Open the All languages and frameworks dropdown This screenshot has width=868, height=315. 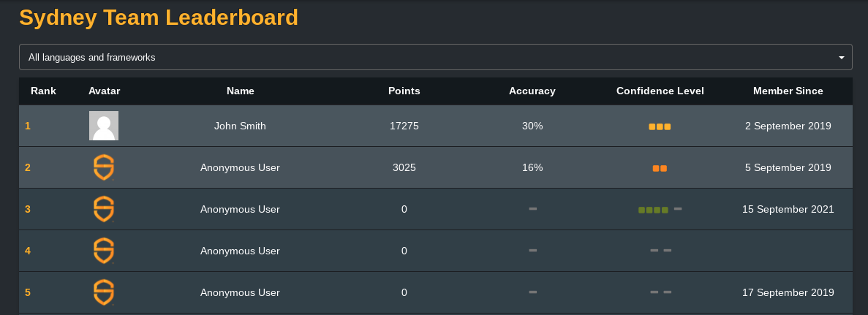436,57
